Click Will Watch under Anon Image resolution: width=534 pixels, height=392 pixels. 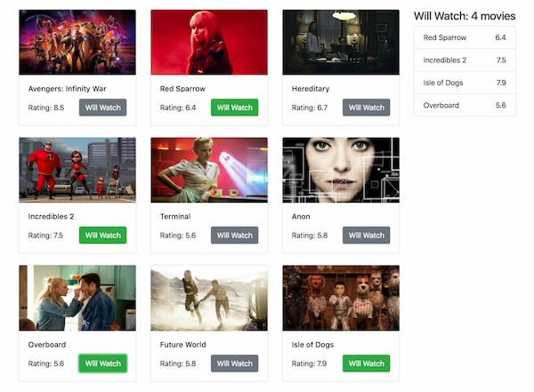[x=367, y=236]
